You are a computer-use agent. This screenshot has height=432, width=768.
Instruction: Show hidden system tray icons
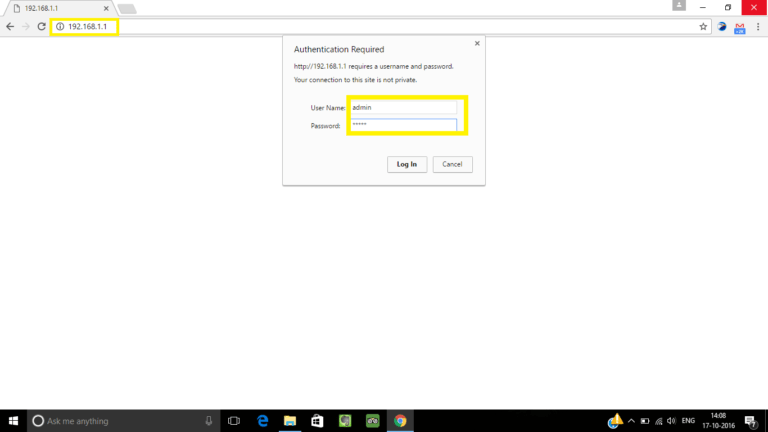coord(631,421)
